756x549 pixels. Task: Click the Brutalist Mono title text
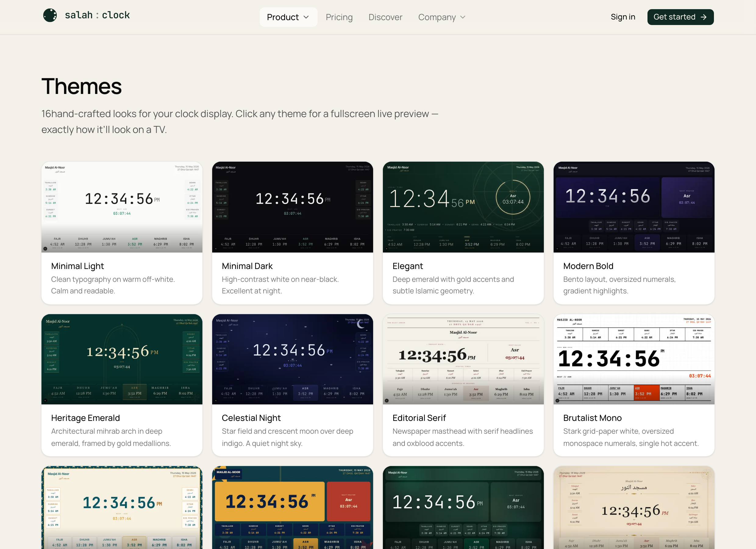[592, 418]
